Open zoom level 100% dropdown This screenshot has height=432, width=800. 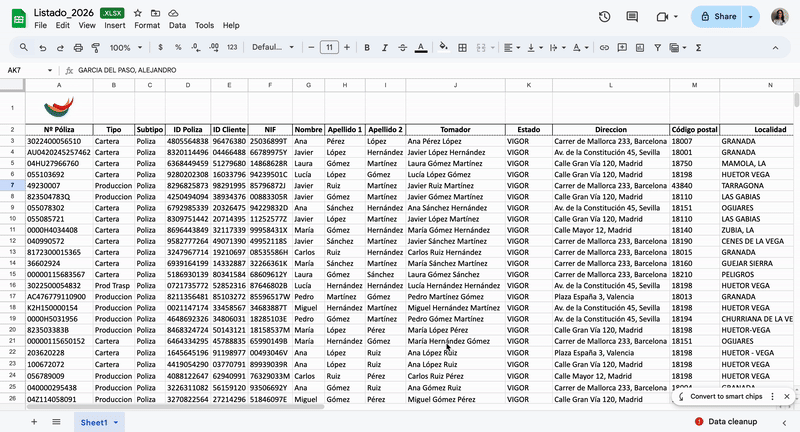pos(126,47)
